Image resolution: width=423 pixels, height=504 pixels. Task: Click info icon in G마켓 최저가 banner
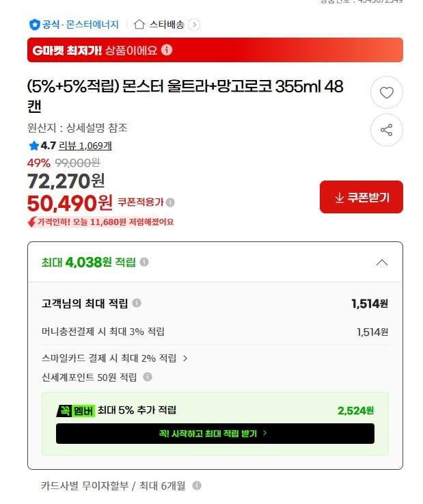[x=167, y=50]
